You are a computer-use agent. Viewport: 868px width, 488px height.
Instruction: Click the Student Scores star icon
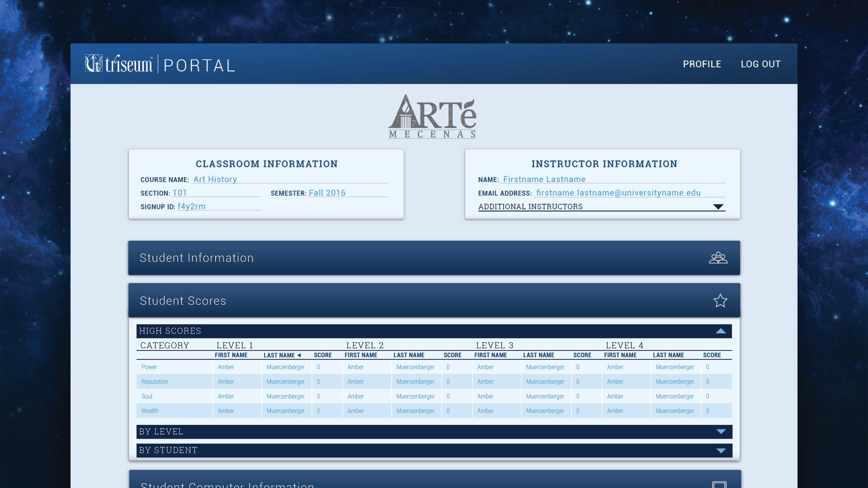pos(720,300)
